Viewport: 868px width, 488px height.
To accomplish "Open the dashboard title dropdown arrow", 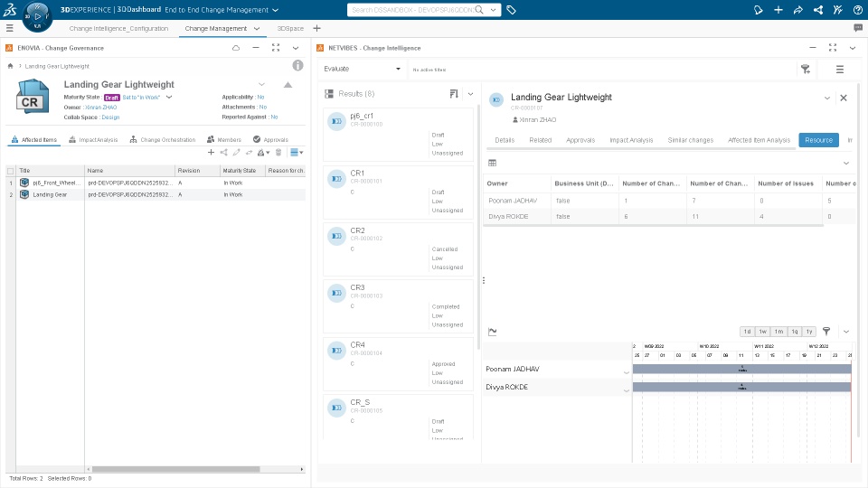I will point(276,10).
